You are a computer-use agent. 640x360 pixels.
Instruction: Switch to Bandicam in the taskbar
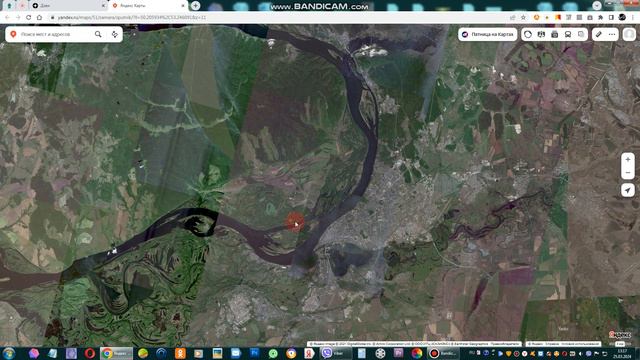443,353
